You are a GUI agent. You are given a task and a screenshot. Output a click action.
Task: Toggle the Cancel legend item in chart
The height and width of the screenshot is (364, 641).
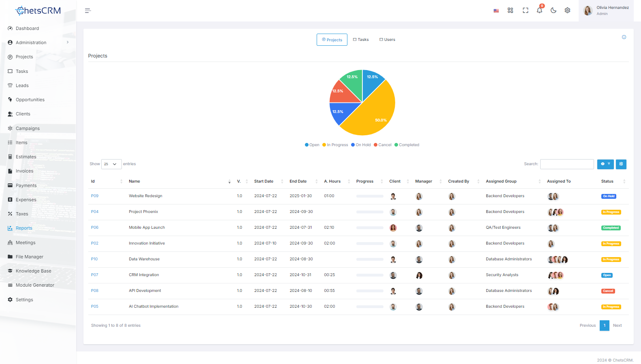[x=382, y=145]
